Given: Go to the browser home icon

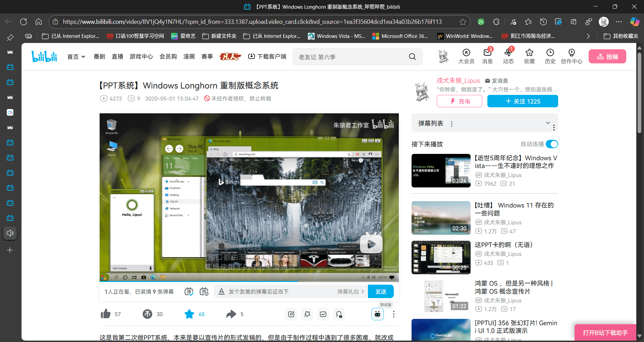Looking at the screenshot, I should pyautogui.click(x=39, y=22).
